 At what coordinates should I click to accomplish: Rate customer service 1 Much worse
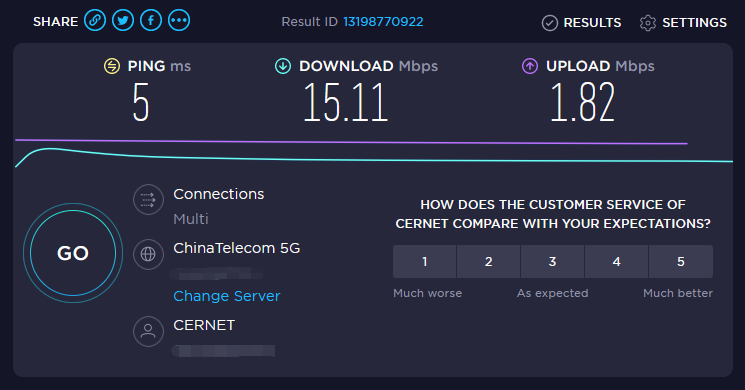[424, 261]
